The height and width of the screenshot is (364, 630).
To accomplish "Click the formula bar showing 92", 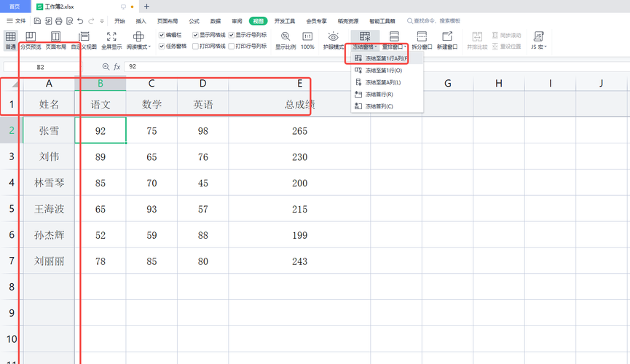I will pos(376,67).
